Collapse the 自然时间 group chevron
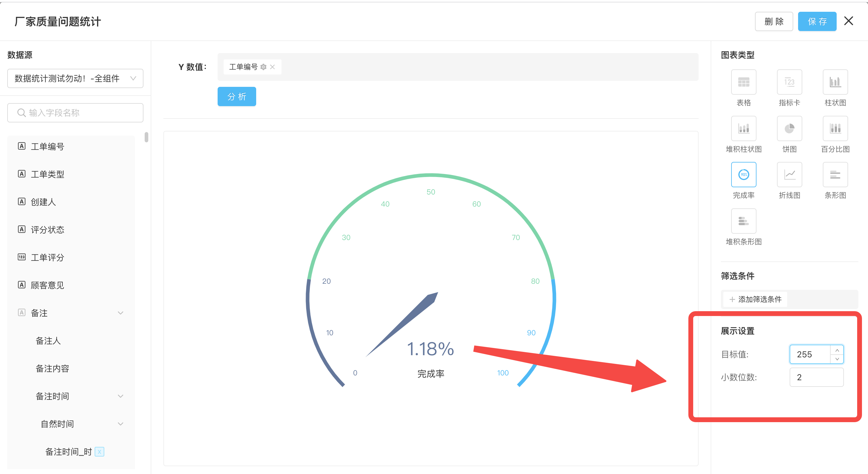The image size is (868, 474). coord(120,424)
